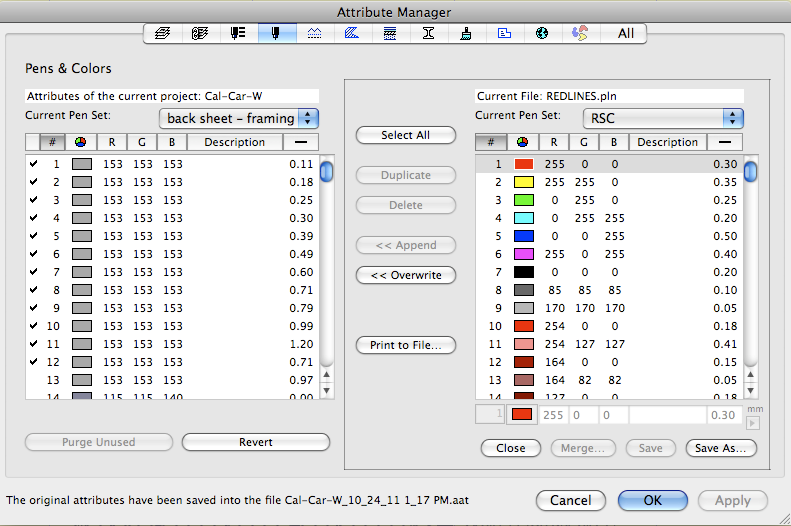
Task: Open the Materials paintbrush tab icon
Action: (466, 33)
